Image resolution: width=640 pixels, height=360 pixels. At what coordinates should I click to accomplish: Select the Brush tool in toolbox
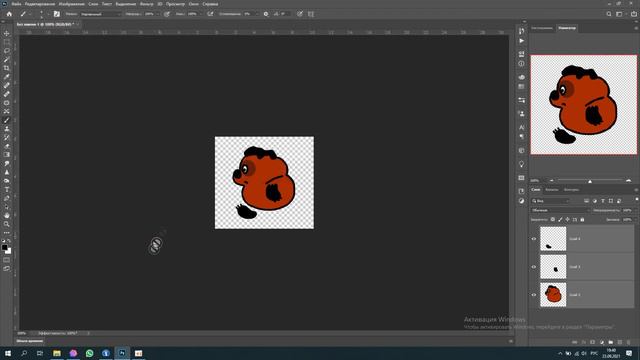click(7, 120)
